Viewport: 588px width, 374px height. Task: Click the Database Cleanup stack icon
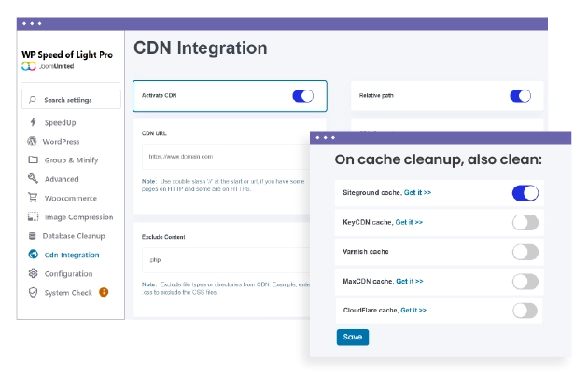point(33,236)
